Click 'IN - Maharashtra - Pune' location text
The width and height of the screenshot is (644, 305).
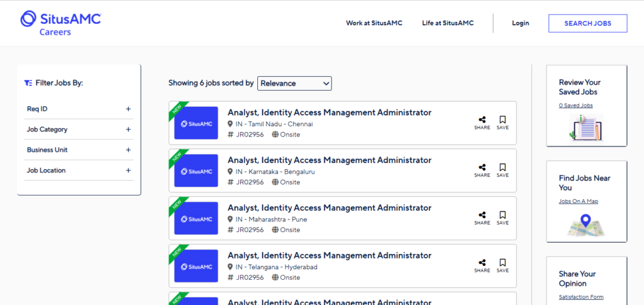coord(271,219)
